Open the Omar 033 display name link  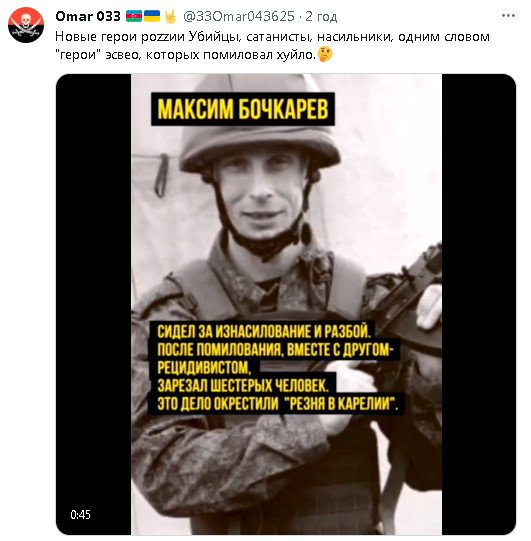coord(88,16)
